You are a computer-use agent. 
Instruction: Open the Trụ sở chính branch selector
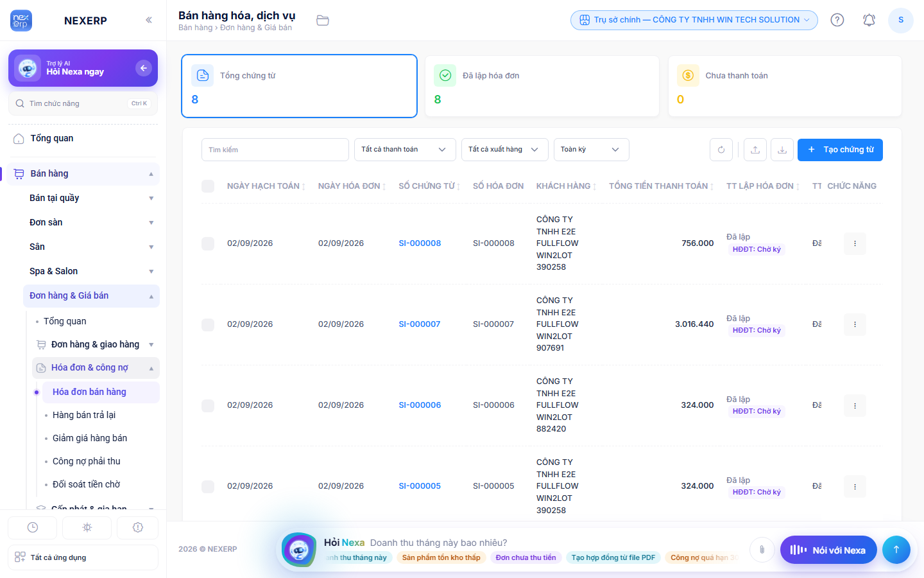pos(694,20)
